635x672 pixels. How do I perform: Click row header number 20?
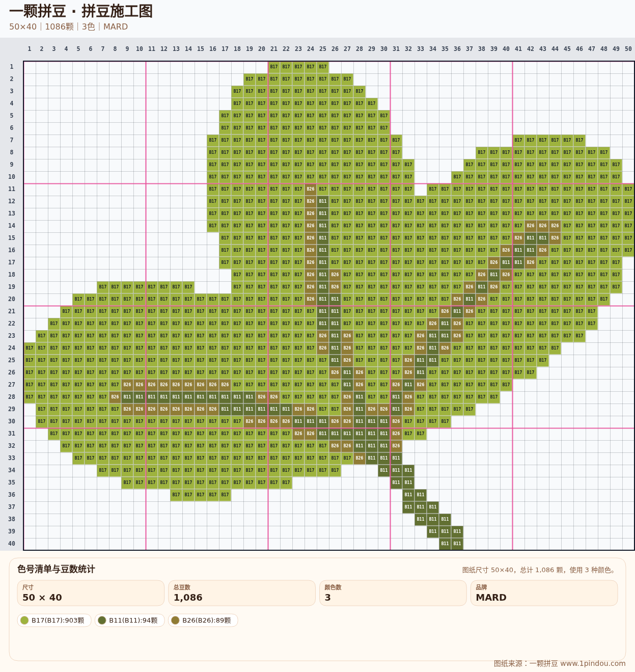pyautogui.click(x=11, y=299)
